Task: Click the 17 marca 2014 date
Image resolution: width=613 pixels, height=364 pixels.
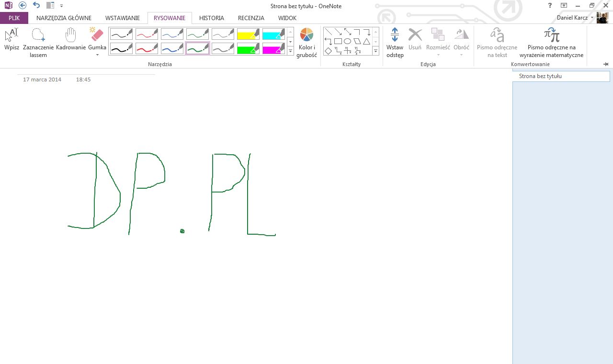Action: (x=42, y=80)
